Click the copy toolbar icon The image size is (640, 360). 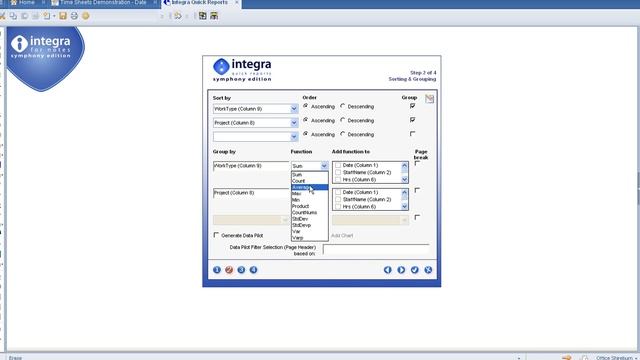pos(13,16)
